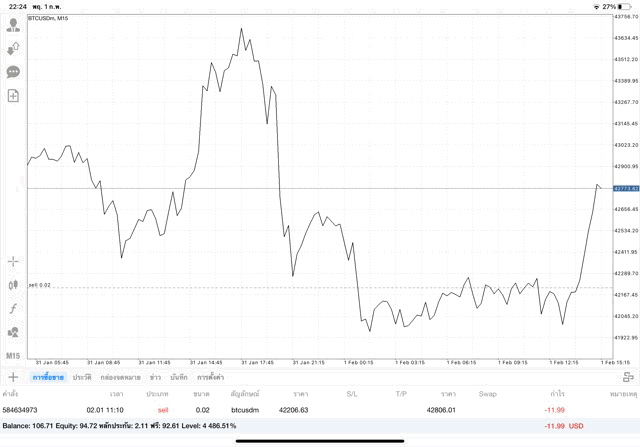The width and height of the screenshot is (640, 447).
Task: Select the open sell order row 584634973
Action: (300, 409)
